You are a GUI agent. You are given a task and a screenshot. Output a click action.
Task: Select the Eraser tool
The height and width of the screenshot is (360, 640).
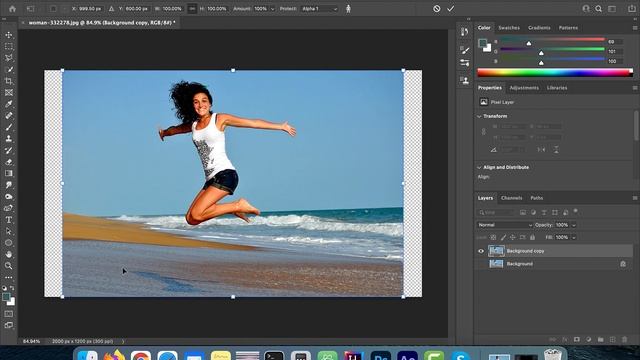tap(9, 162)
